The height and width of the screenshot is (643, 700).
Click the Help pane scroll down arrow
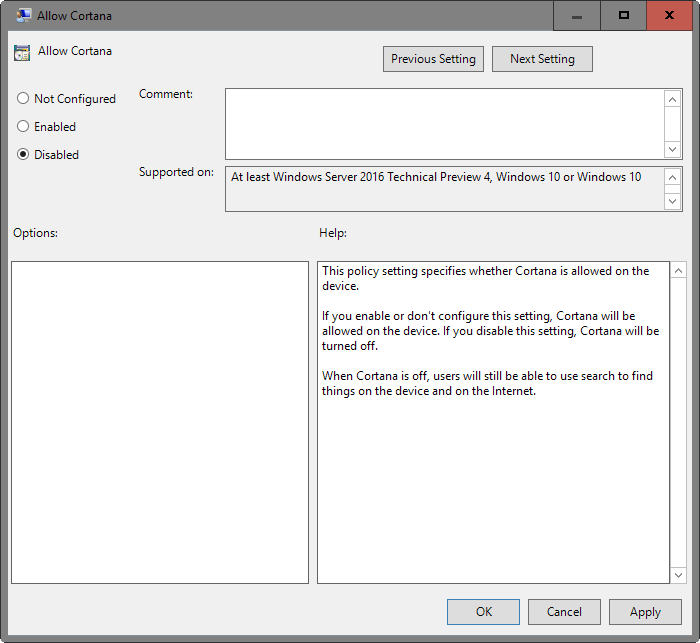678,575
